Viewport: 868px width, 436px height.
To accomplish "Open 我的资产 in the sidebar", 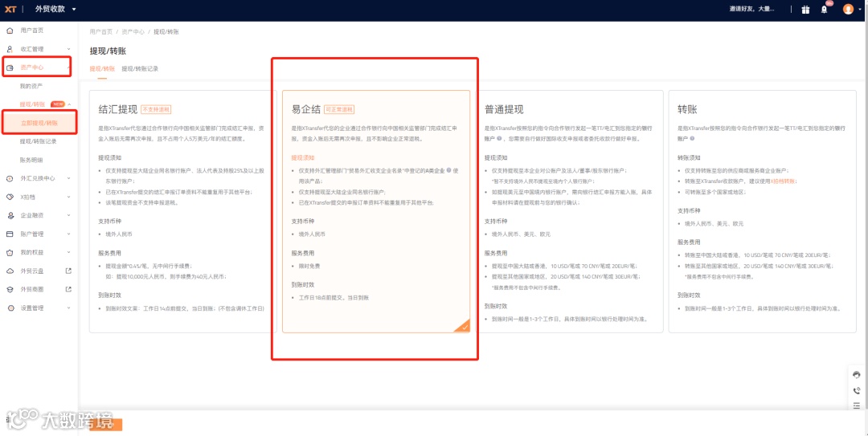I will pos(31,86).
